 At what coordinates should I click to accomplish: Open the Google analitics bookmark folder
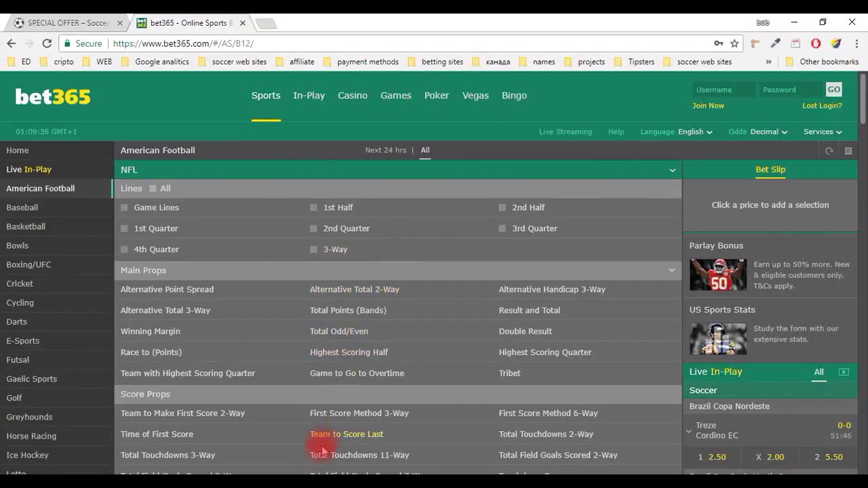(155, 62)
